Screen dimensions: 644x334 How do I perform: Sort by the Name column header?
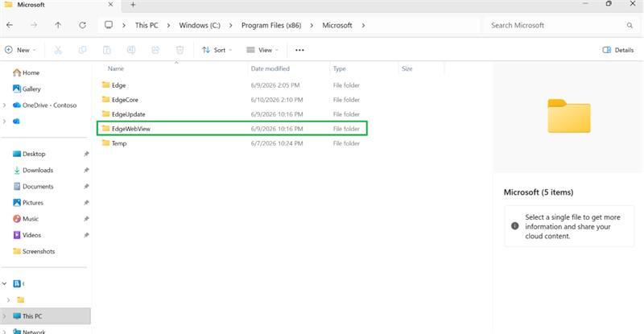pyautogui.click(x=116, y=68)
